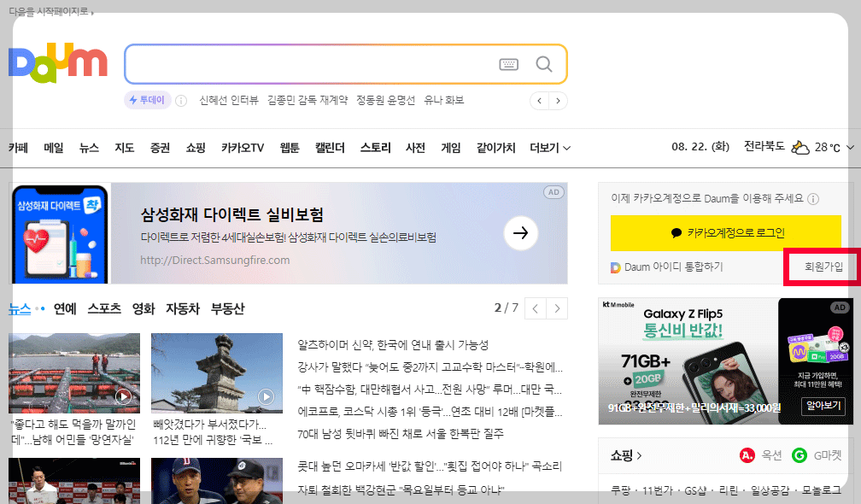Click info icon beside 카카오계정 notice
Viewport: 861px width, 504px height.
pyautogui.click(x=814, y=199)
